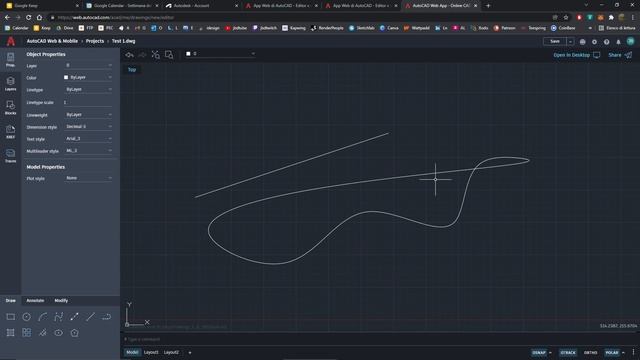This screenshot has height=360, width=640.
Task: Toggle OTRACK in status bar
Action: tap(568, 352)
